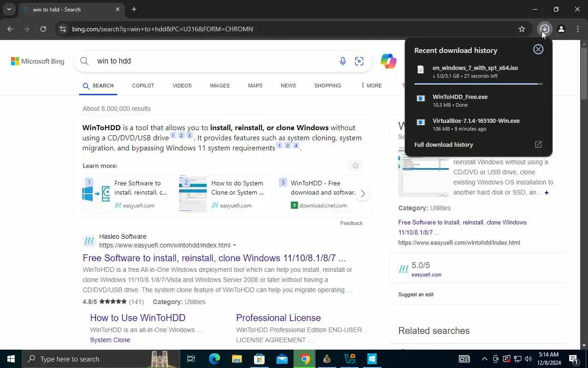Click the WinToHDD_Free.exe file icon

pos(420,98)
